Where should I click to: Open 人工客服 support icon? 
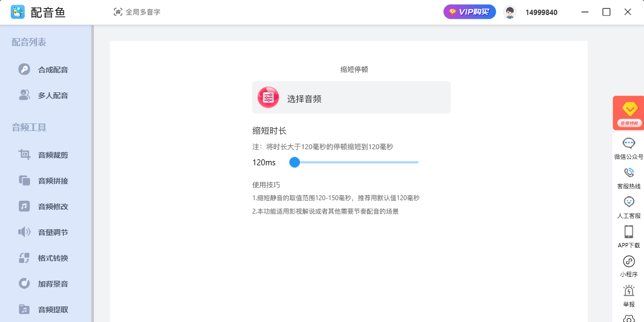click(628, 202)
